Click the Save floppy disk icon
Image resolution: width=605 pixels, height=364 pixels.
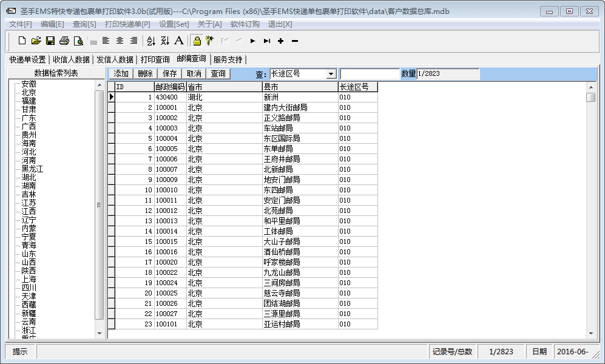(50, 41)
